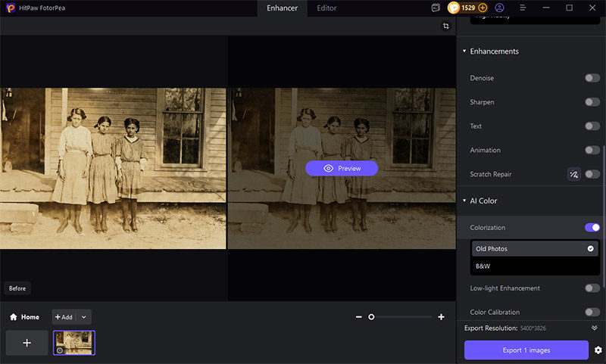Click the zoom slider track
Screen dimensions: 606x364
401,317
